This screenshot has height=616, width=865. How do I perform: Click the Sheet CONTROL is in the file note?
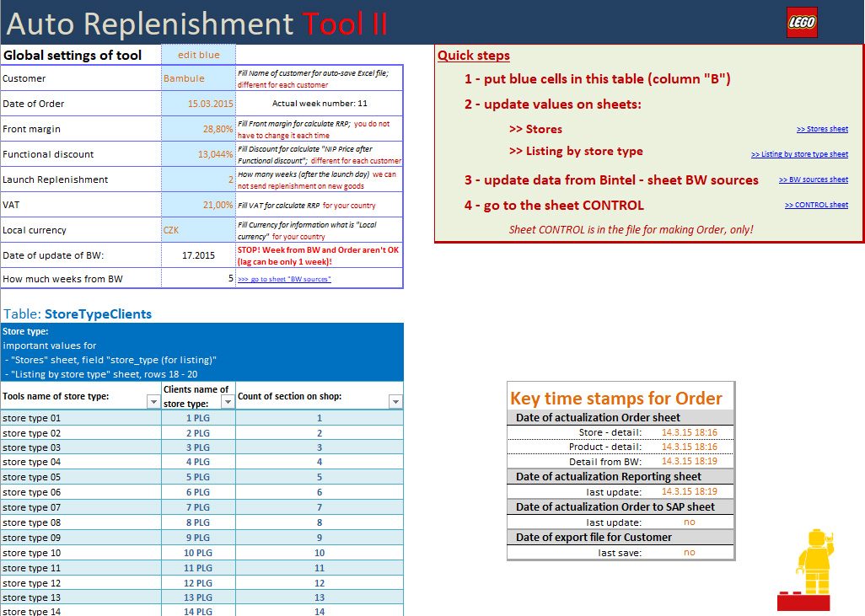631,229
